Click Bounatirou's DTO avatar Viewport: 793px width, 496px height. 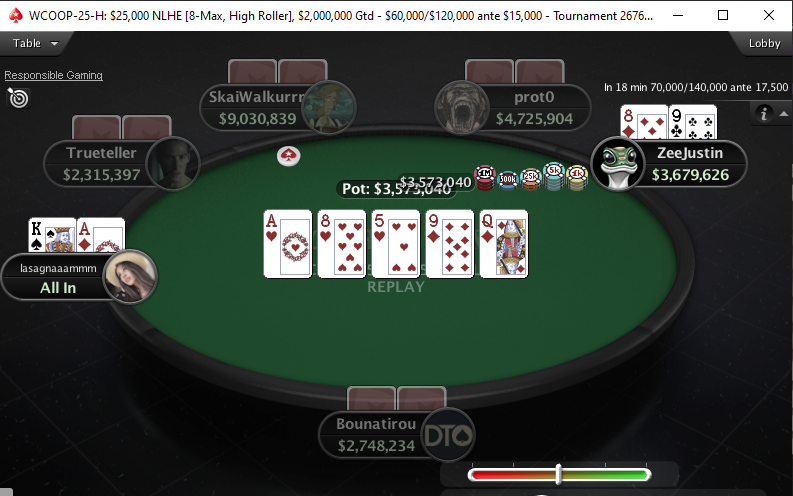point(448,435)
